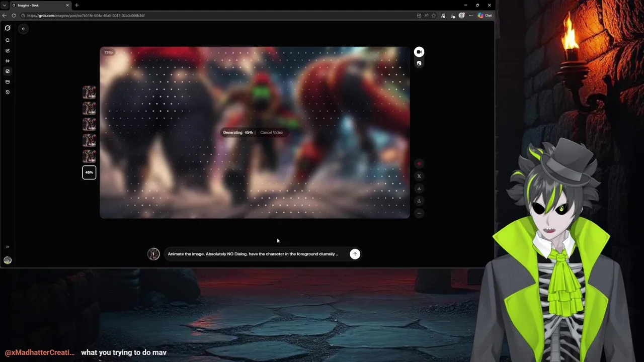
Task: Select the fifth video thumbnail in the strip
Action: coord(89,156)
